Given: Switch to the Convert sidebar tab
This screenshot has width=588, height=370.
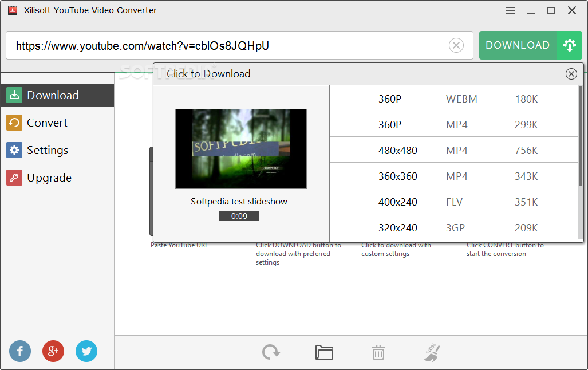Looking at the screenshot, I should [57, 123].
